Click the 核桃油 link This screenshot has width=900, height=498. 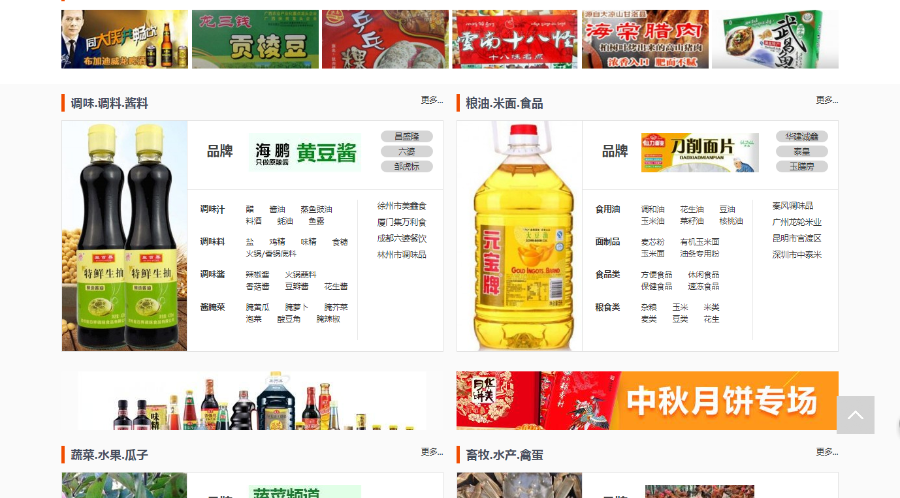point(731,221)
